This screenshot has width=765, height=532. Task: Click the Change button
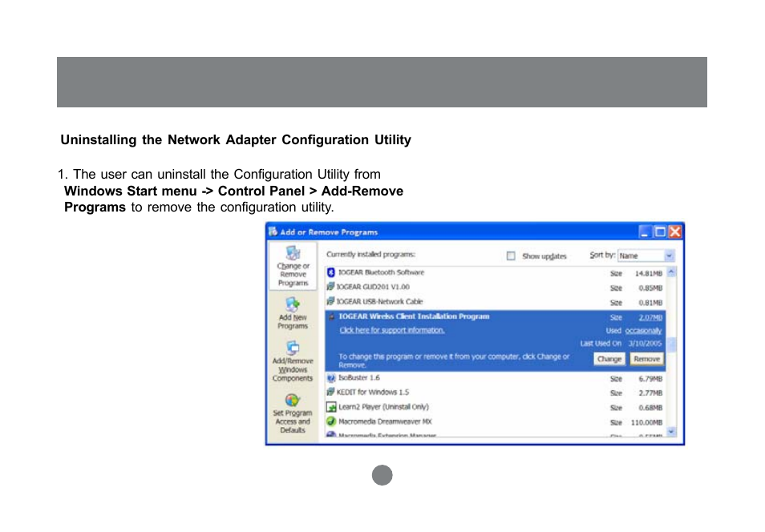click(x=609, y=359)
